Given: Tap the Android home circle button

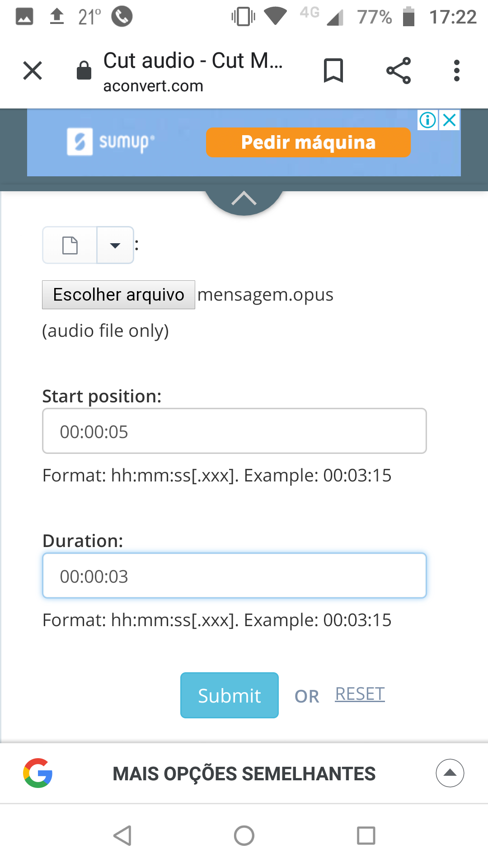Looking at the screenshot, I should [x=244, y=835].
